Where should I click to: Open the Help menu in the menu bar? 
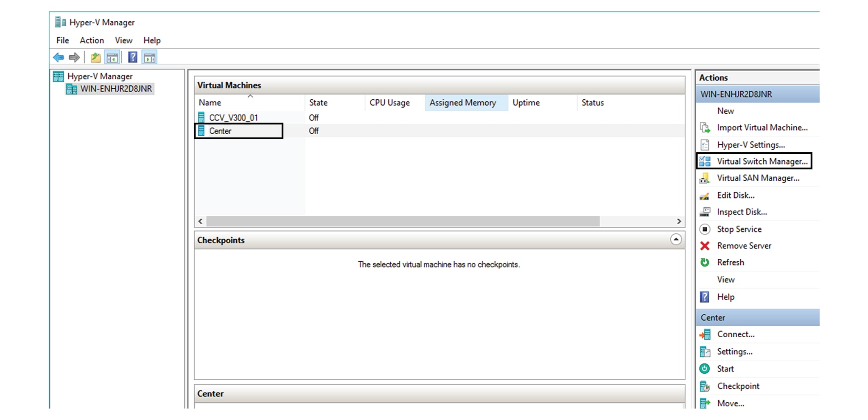(x=152, y=40)
